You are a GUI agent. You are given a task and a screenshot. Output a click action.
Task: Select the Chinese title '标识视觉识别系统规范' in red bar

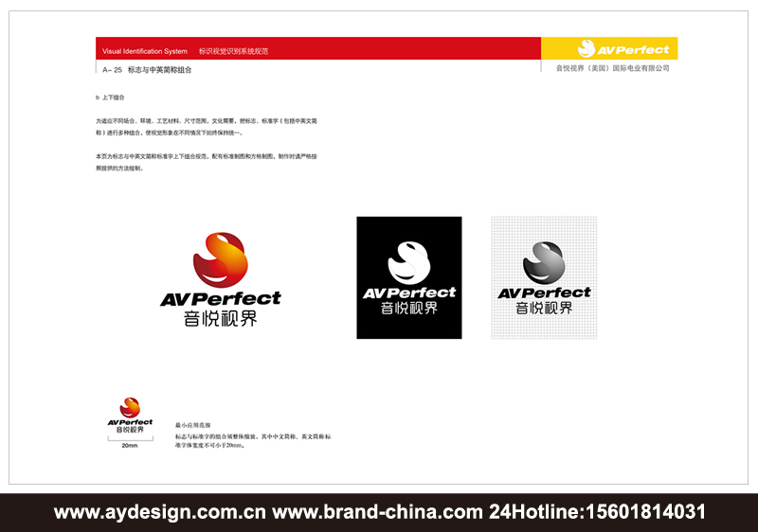233,51
